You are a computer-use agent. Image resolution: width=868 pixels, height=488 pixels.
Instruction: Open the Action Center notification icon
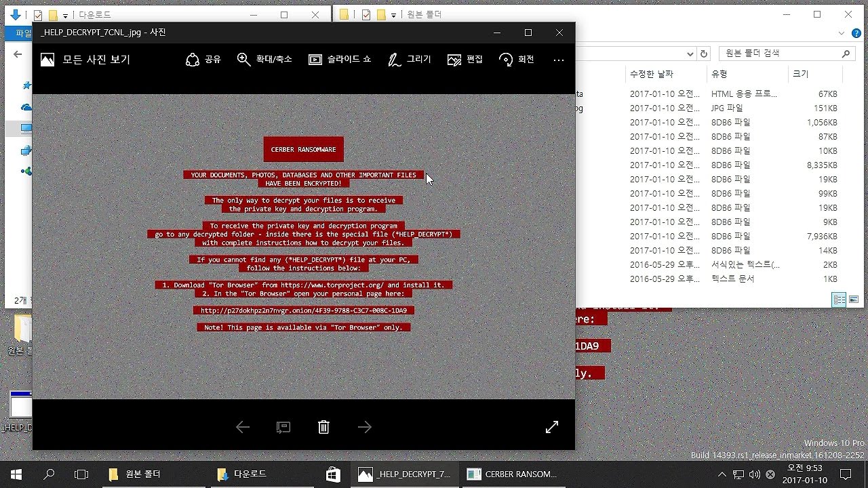[845, 474]
